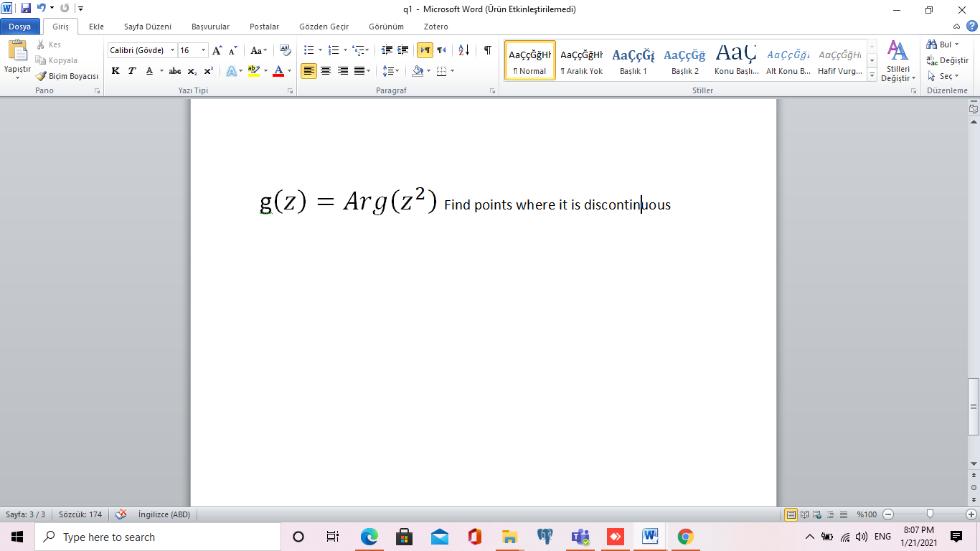Open the Dosya file tab
The height and width of the screenshot is (551, 980).
pos(20,27)
